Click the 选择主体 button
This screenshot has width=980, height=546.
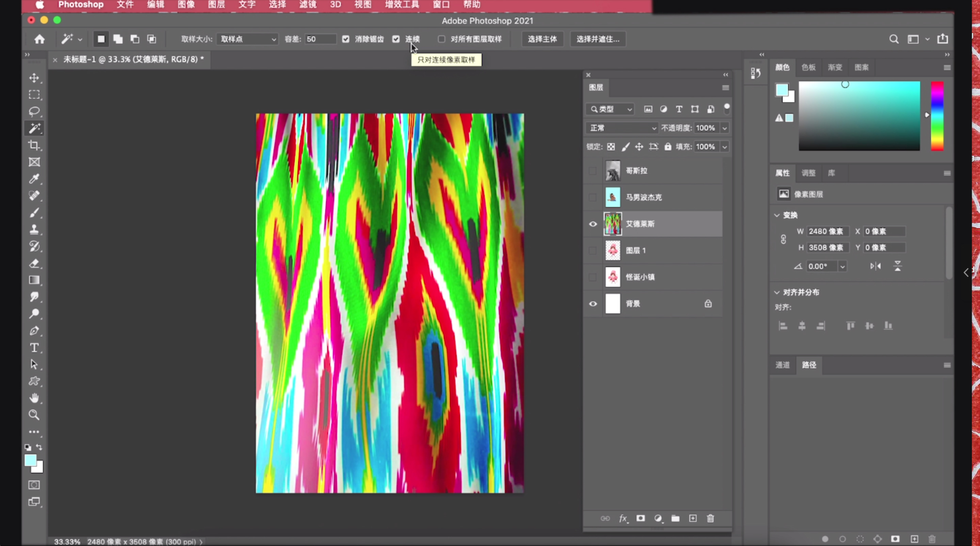point(542,39)
